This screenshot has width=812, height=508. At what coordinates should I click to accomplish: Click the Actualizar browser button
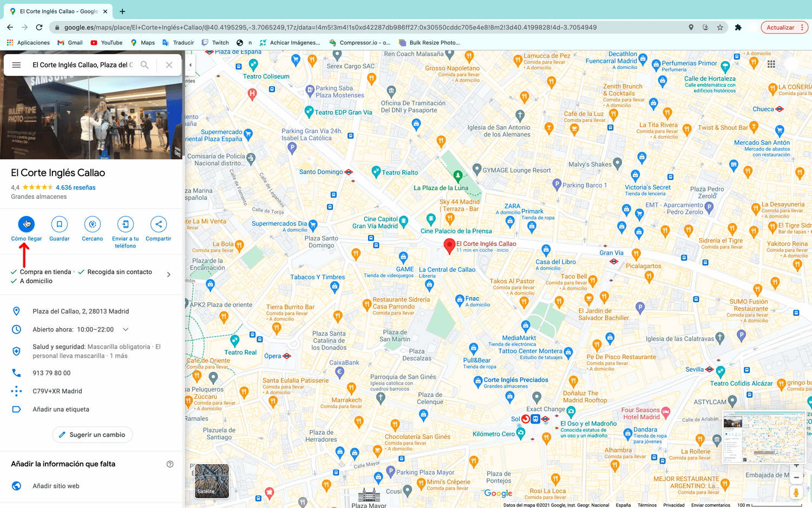pos(784,27)
